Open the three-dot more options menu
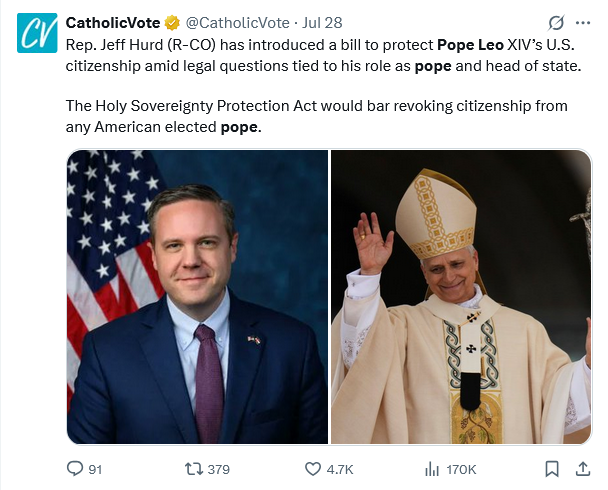 583,22
